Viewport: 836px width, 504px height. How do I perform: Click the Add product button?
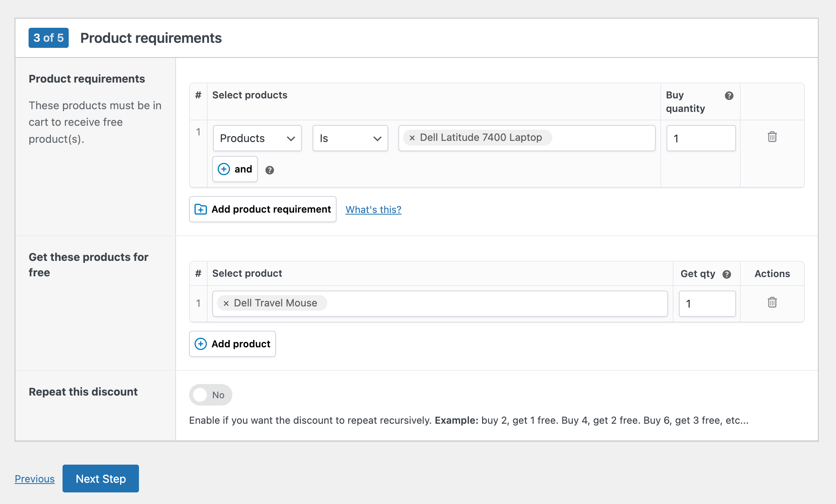(x=232, y=344)
